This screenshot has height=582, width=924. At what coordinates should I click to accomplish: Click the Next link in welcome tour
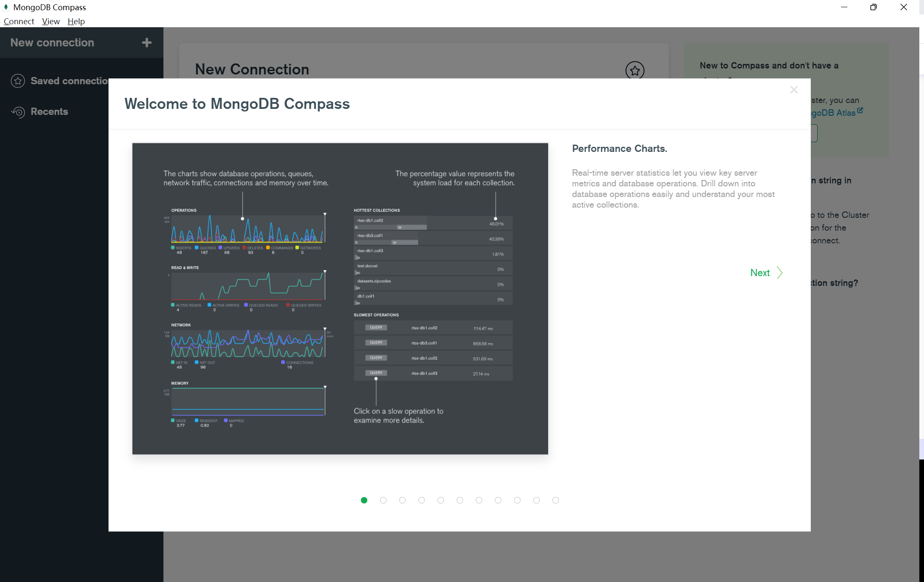(x=760, y=273)
